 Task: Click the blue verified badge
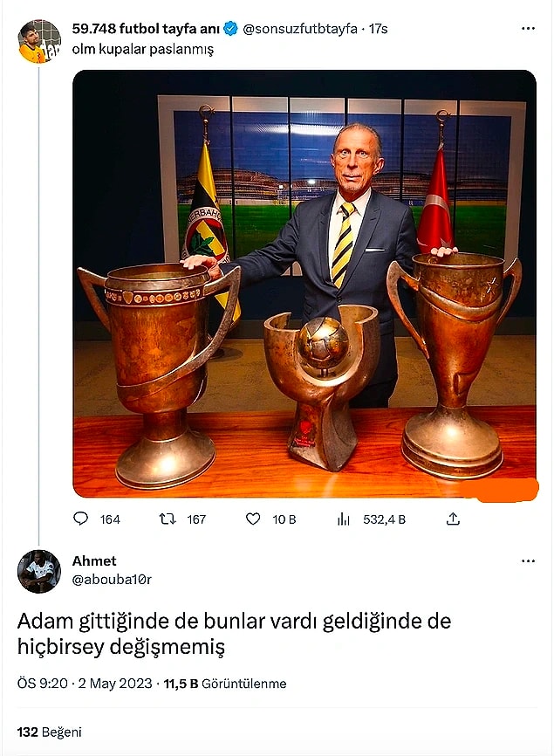point(230,29)
